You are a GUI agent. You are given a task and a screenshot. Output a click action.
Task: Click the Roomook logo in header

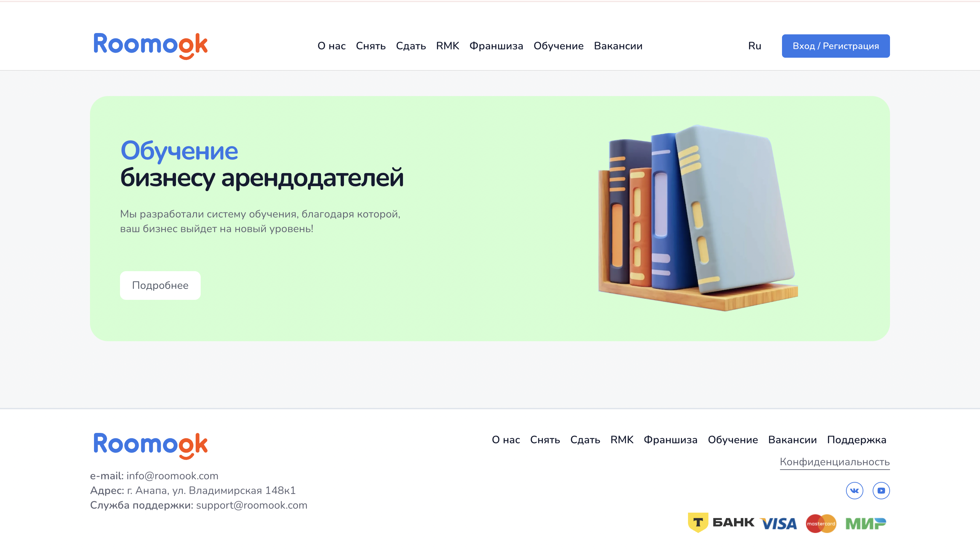coord(150,45)
